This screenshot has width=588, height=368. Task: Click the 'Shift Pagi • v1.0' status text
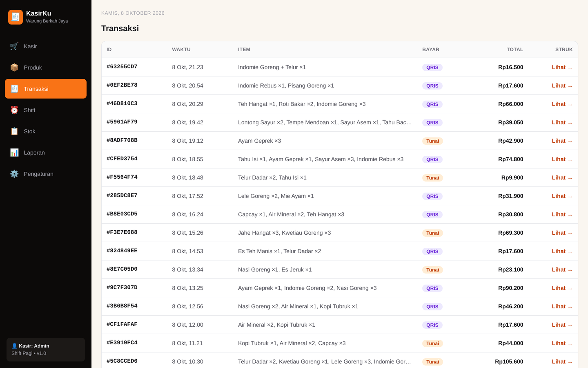point(29,353)
